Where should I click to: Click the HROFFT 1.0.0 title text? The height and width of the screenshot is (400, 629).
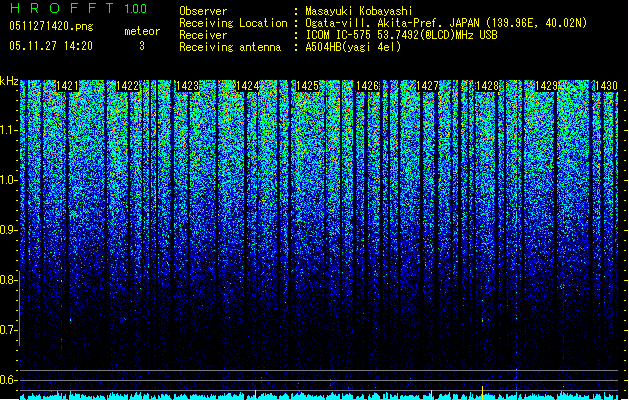click(78, 8)
